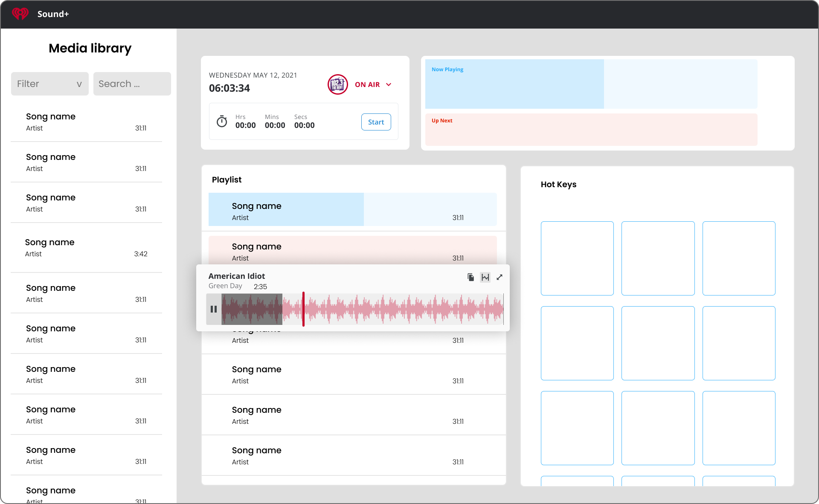Screen dimensions: 819x504
Task: Click the stopwatch timer icon
Action: tap(222, 122)
